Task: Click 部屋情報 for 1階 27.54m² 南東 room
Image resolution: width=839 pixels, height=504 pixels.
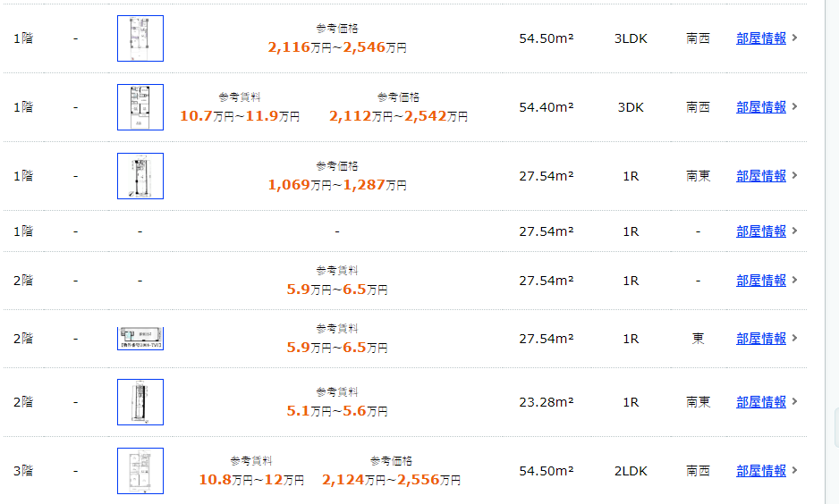Action: (x=761, y=176)
